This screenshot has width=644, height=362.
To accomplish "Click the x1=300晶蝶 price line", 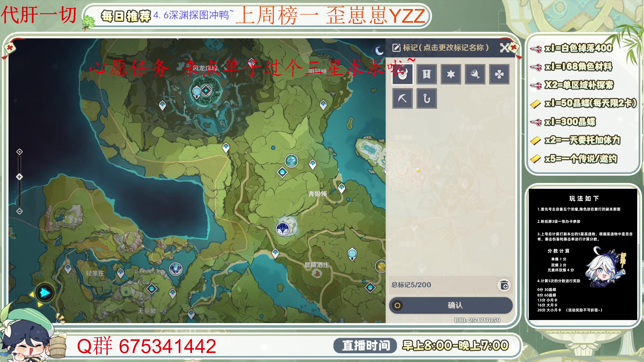I will (x=570, y=122).
